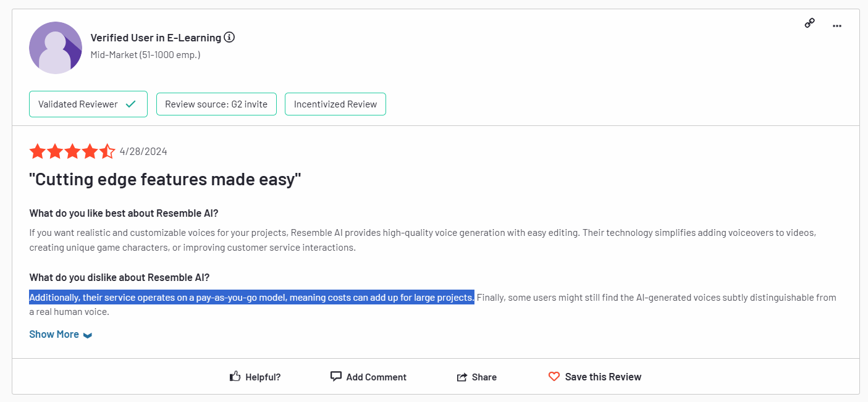The width and height of the screenshot is (868, 402).
Task: Click the Save this Review text
Action: point(603,377)
